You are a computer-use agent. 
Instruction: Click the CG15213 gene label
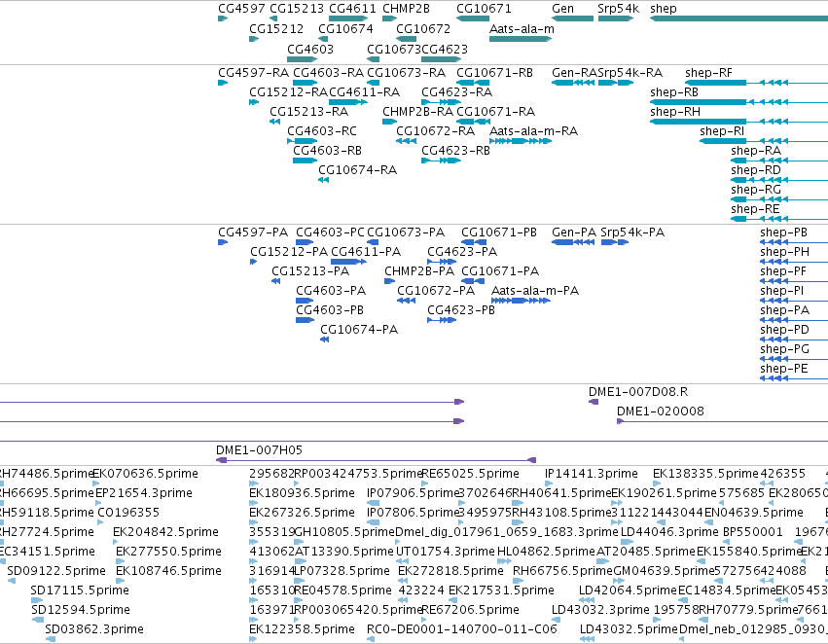[x=296, y=9]
